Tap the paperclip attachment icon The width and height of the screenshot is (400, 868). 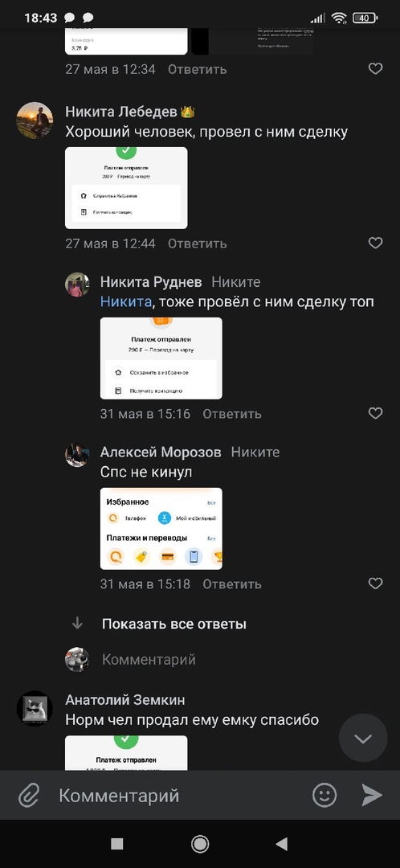[x=27, y=796]
